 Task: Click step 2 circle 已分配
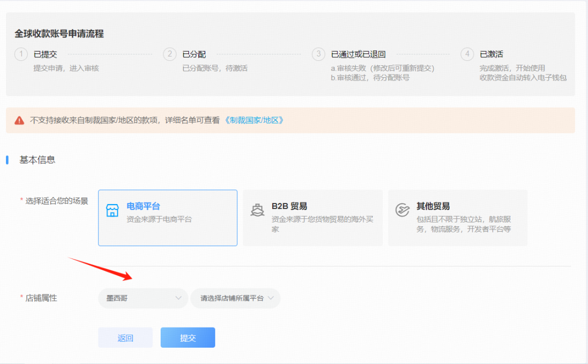170,54
